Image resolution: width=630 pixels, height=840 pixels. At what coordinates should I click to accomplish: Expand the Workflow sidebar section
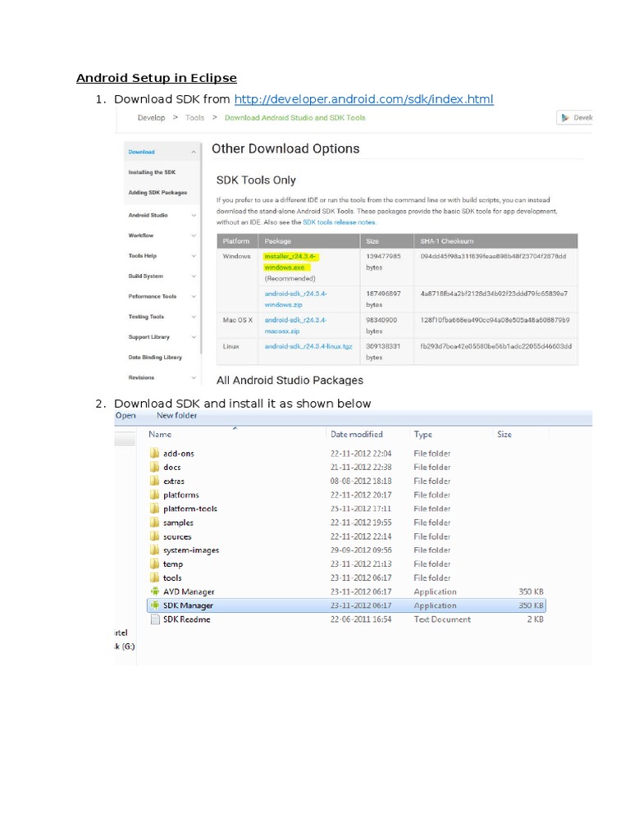[x=194, y=235]
